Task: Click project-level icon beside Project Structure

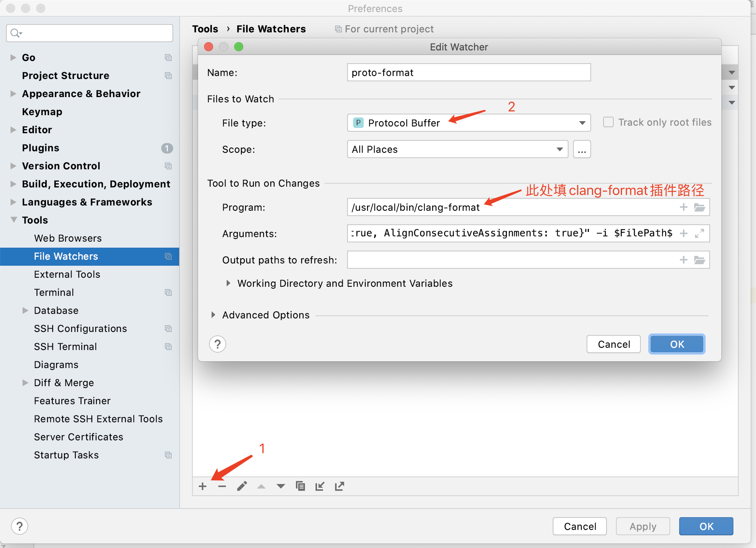Action: 168,76
